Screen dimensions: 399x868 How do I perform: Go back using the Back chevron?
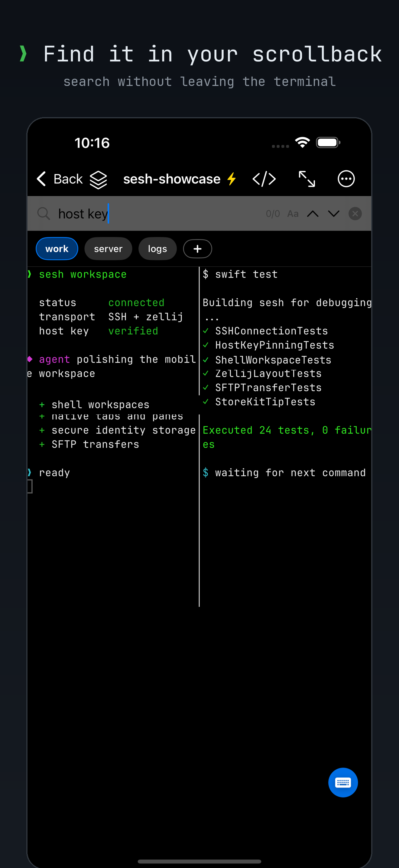[x=60, y=179]
